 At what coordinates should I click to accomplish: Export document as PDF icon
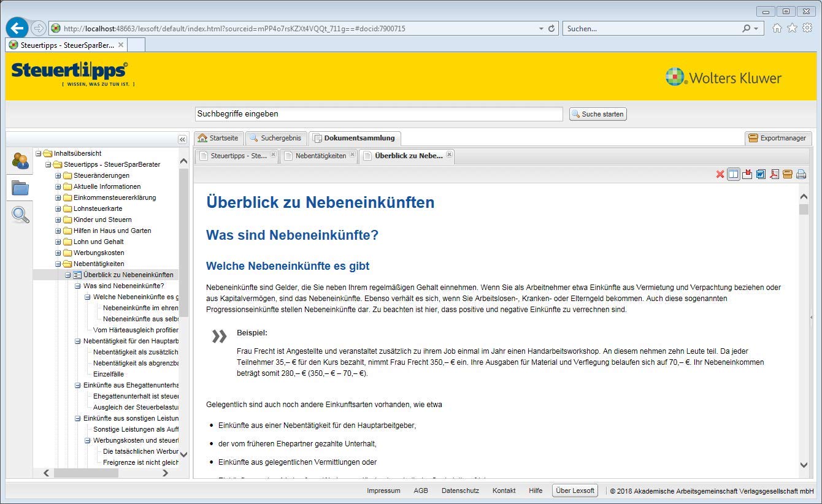pos(774,175)
